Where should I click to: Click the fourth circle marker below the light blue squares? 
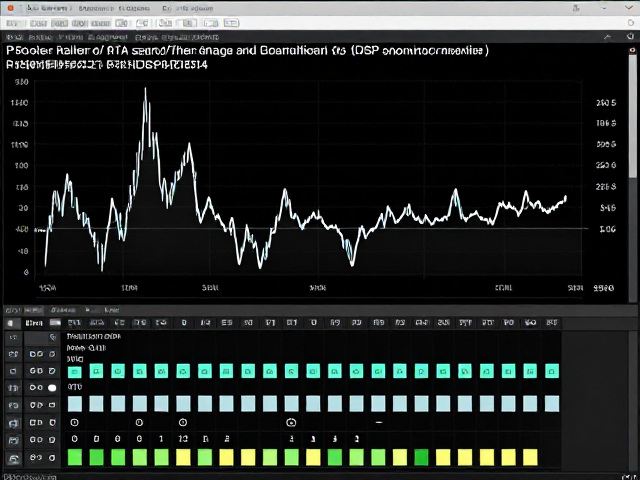(291, 423)
